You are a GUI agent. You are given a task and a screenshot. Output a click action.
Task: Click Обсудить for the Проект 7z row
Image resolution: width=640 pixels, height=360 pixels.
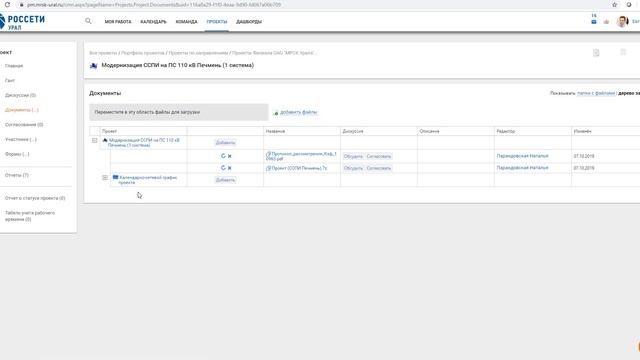coord(353,168)
